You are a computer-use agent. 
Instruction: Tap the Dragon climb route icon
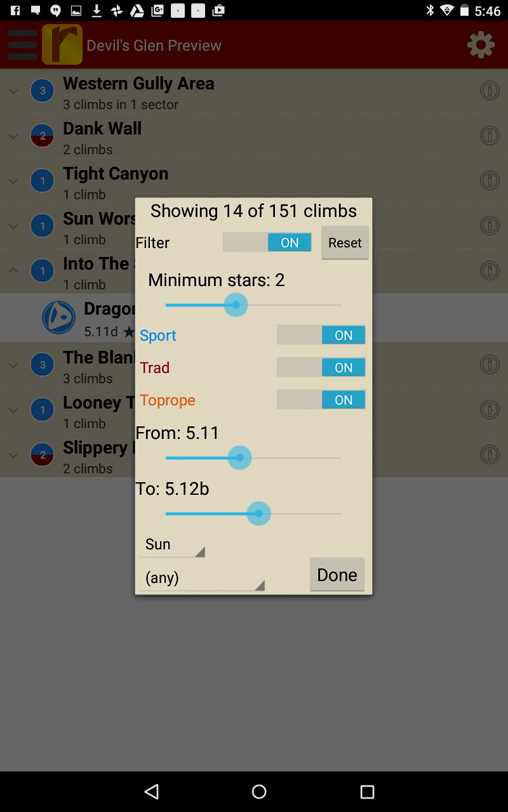[58, 317]
